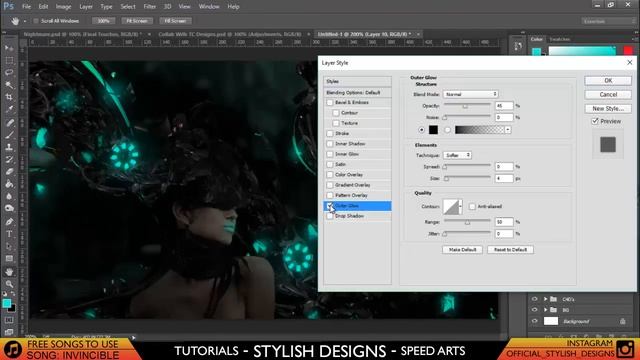
Task: Select the Blur tool
Action: (9, 196)
